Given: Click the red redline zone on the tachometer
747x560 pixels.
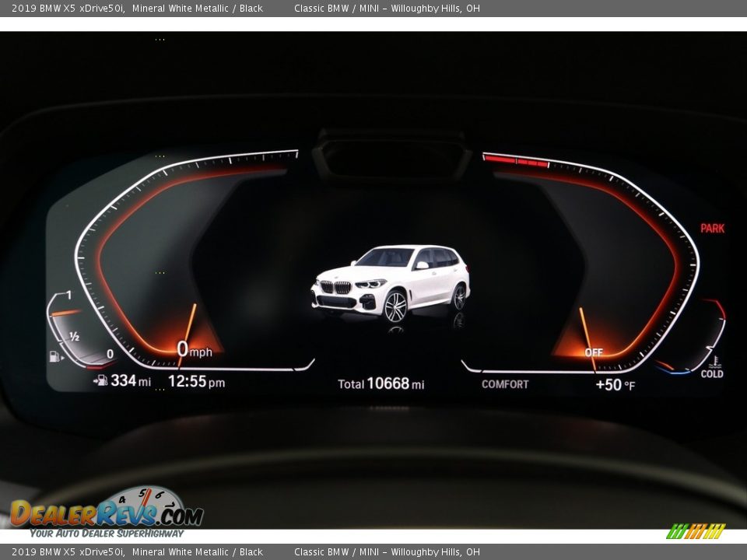Looking at the screenshot, I should tap(516, 160).
